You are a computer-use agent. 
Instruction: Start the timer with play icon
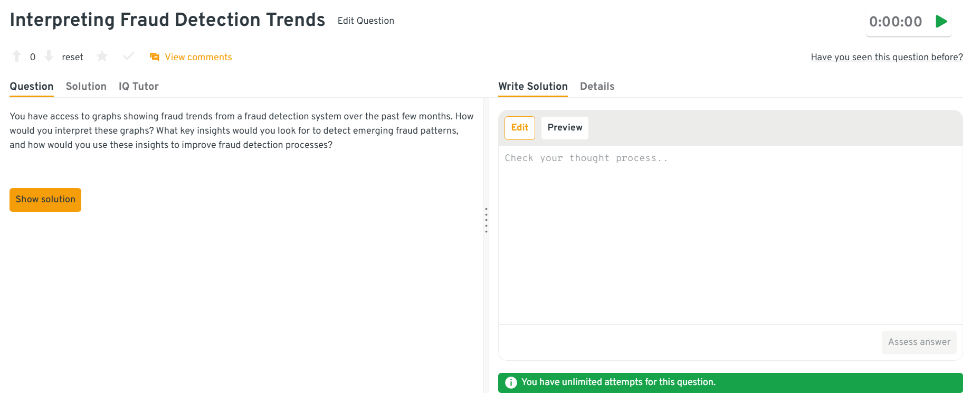point(941,22)
